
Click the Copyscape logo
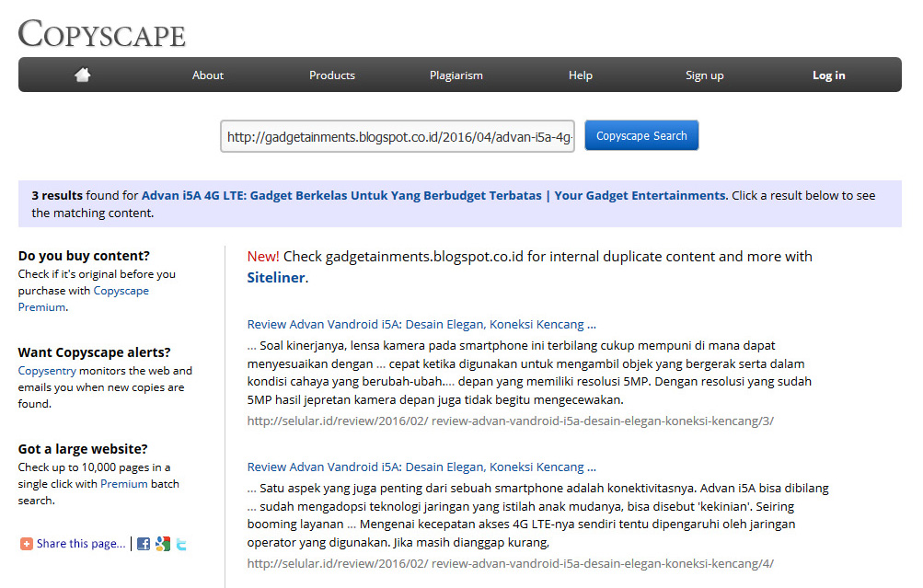point(102,33)
